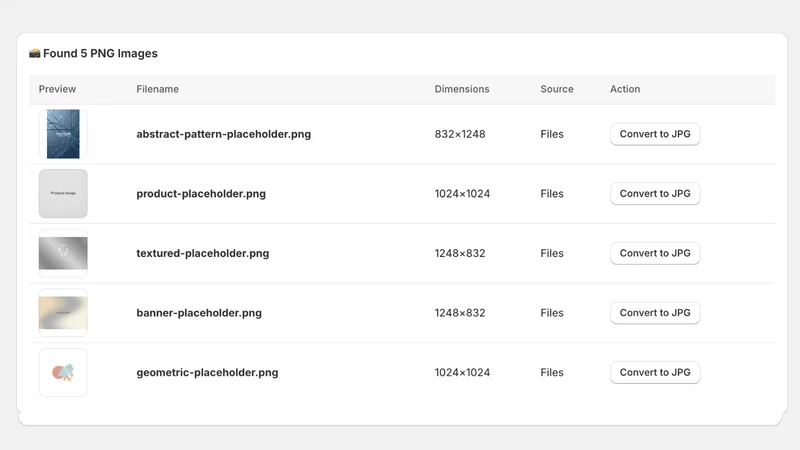Click the Preview column header
800x450 pixels.
57,89
